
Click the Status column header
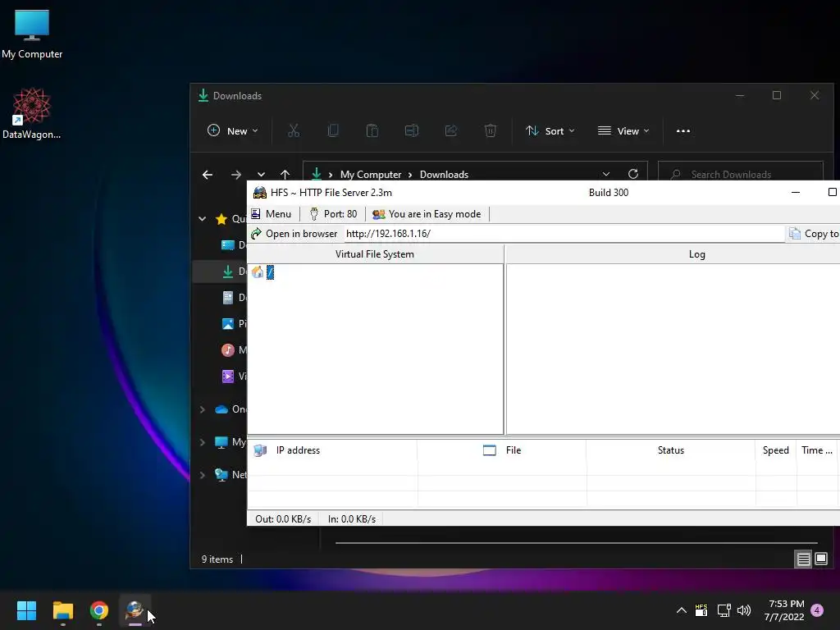(x=671, y=450)
